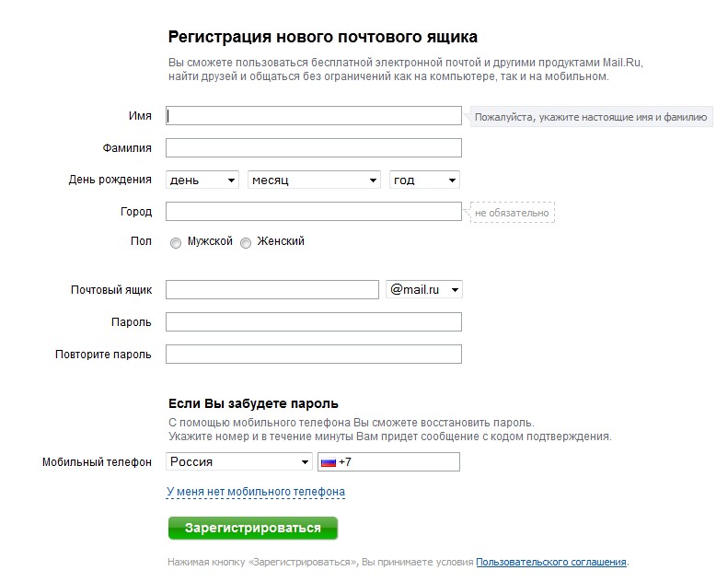Image resolution: width=728 pixels, height=582 pixels.
Task: Click the Russian flag icon in phone field
Action: (328, 462)
